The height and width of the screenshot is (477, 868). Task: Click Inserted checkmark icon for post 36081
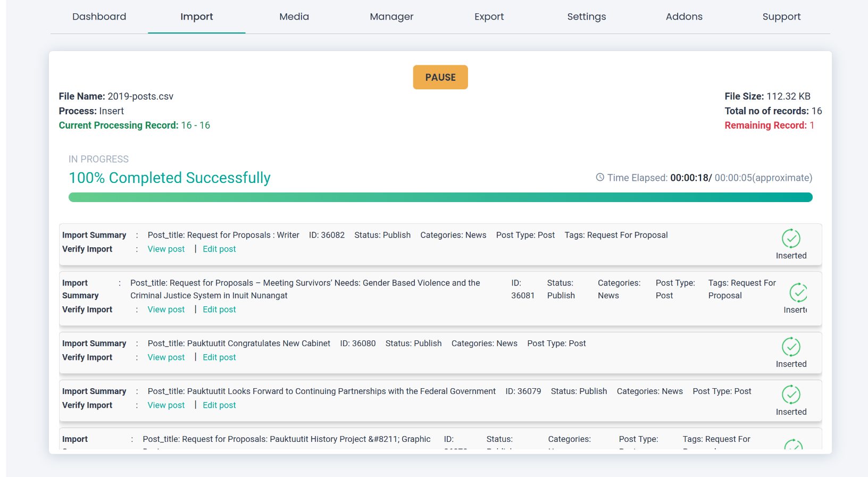[798, 292]
